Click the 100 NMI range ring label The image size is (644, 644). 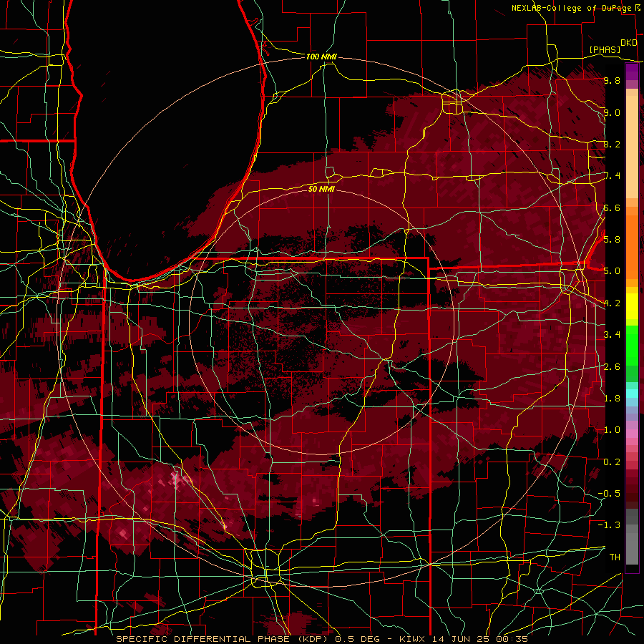tap(321, 57)
